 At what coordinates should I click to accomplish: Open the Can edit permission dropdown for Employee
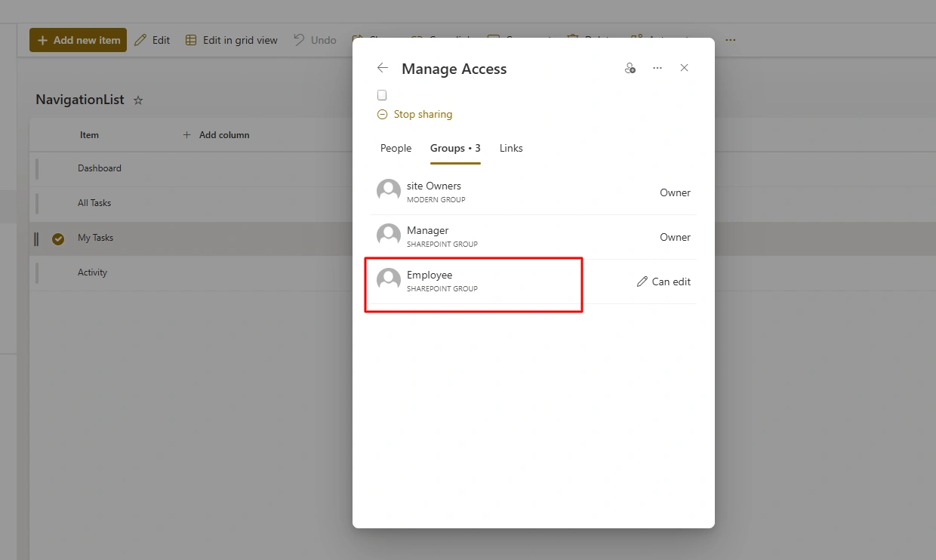coord(664,282)
